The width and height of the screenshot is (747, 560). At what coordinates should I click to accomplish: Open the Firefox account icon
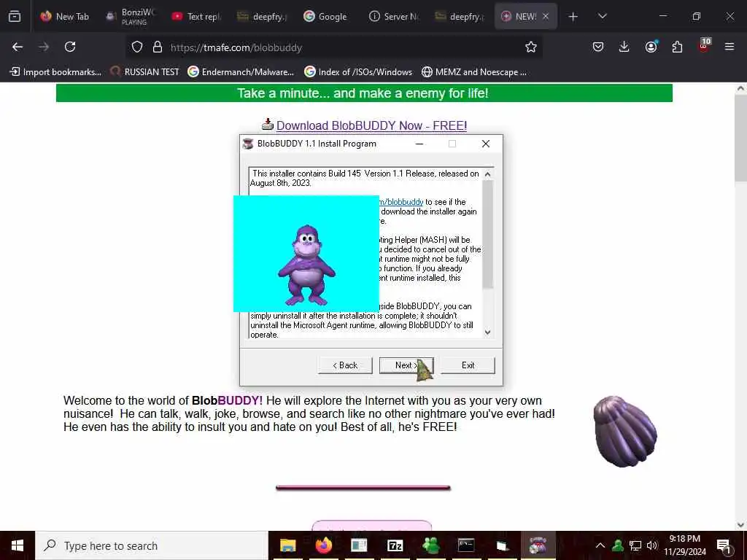[x=651, y=47]
